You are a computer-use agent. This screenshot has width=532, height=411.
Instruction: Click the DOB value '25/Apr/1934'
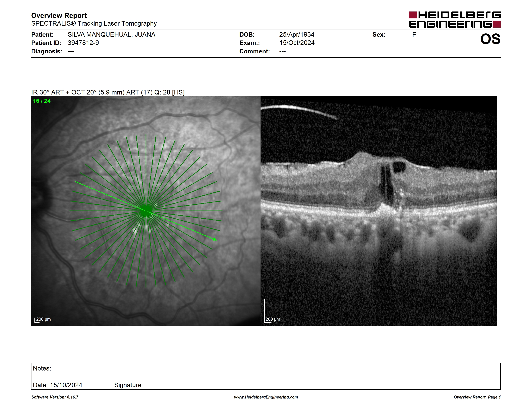[297, 35]
